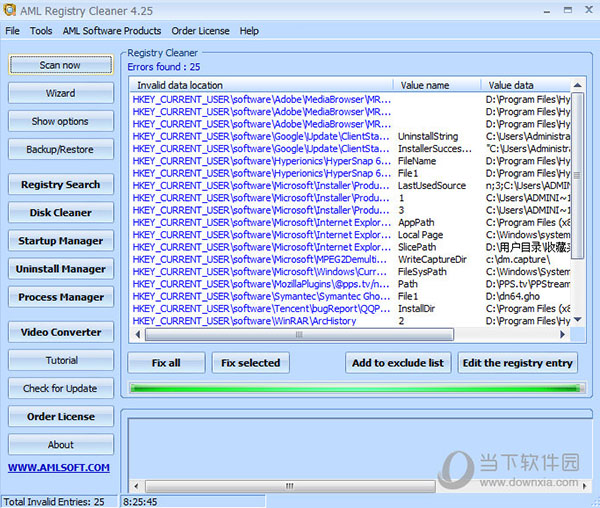600x508 pixels.
Task: Select the WinRAR ArcHistory row
Action: pyautogui.click(x=351, y=321)
